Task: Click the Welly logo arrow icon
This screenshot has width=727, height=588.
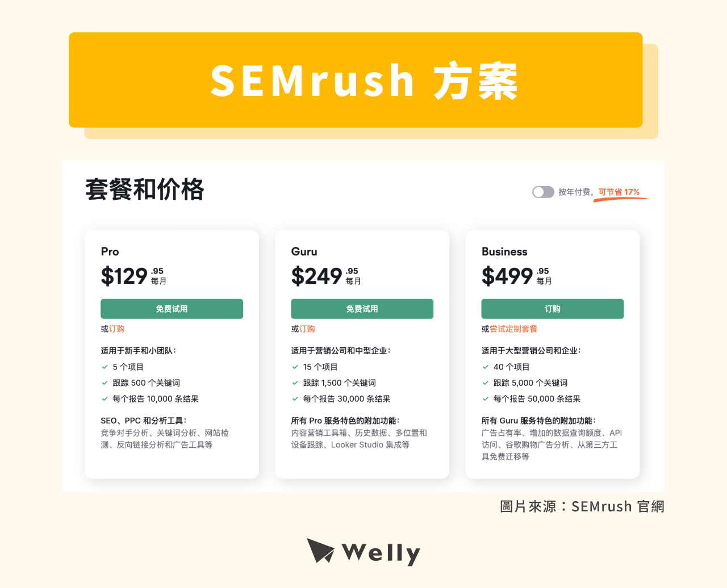Action: [320, 551]
